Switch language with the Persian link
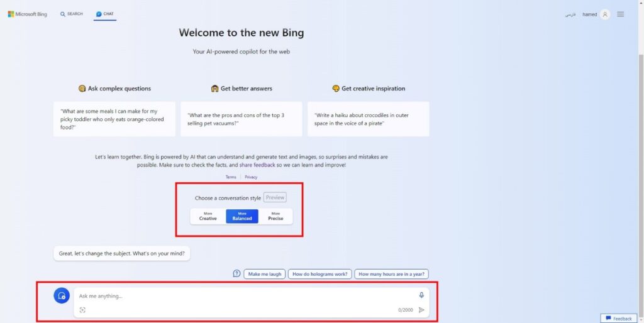The image size is (644, 323). point(570,15)
